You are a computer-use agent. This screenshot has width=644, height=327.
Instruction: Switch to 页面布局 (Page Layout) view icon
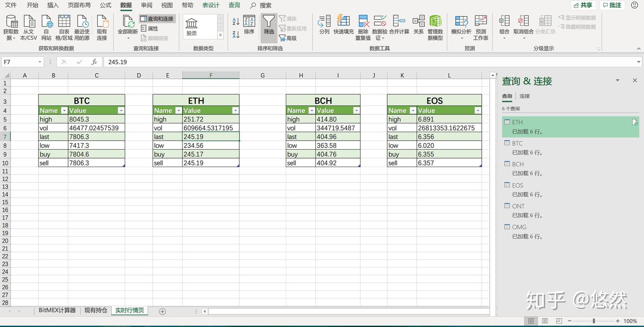[545, 321]
